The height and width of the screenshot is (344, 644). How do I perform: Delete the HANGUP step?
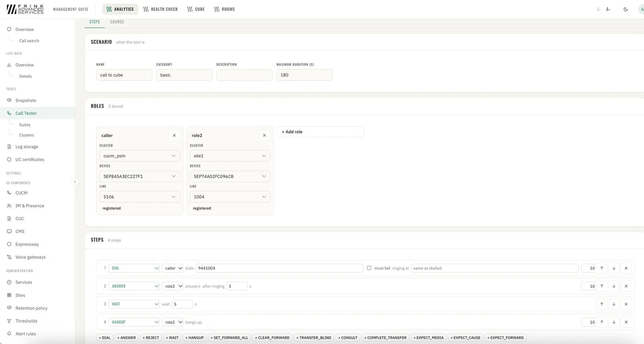(x=626, y=322)
